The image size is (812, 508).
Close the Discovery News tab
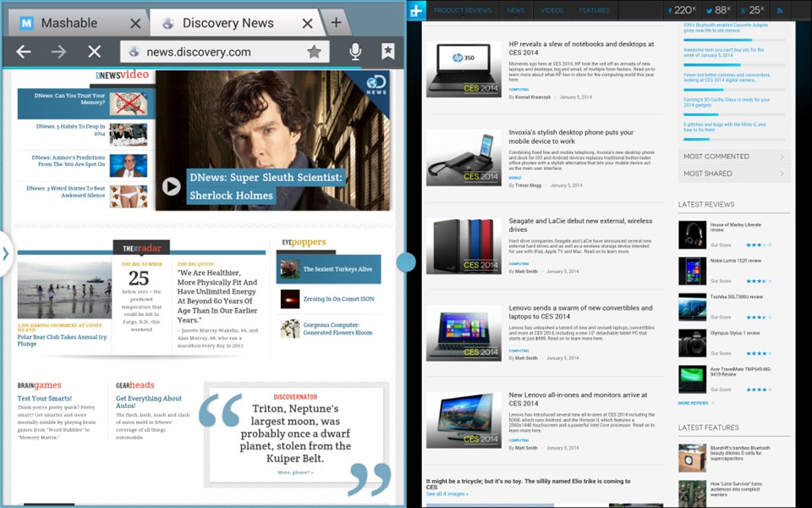[307, 24]
